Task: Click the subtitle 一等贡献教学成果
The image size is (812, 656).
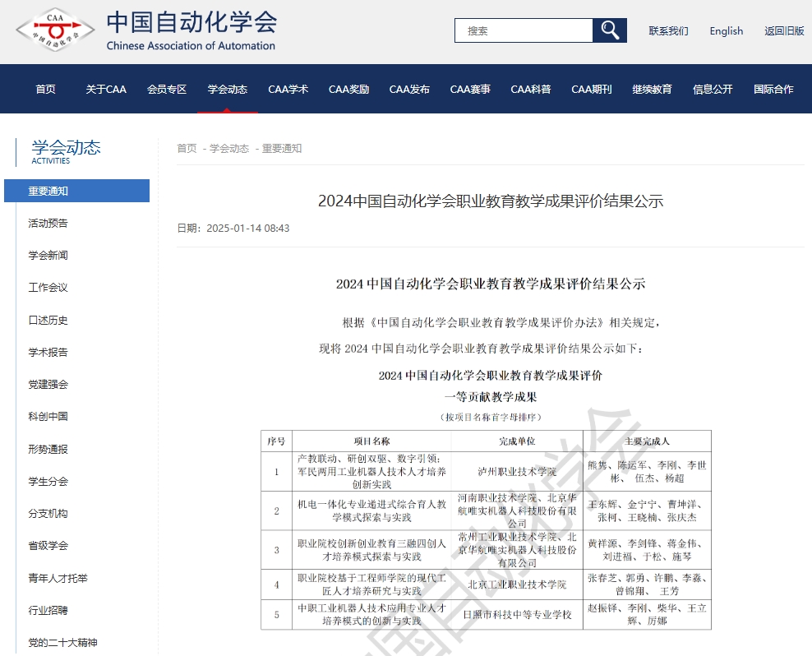Action: [x=491, y=397]
